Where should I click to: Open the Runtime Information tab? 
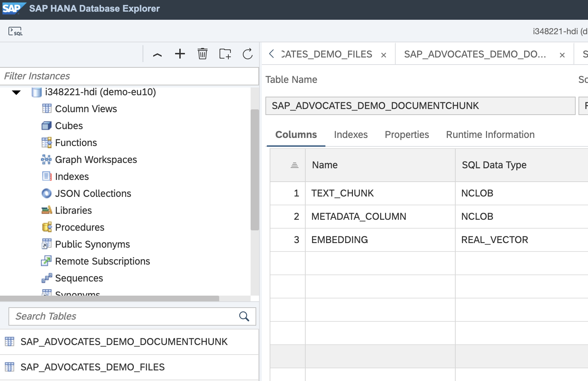point(490,135)
